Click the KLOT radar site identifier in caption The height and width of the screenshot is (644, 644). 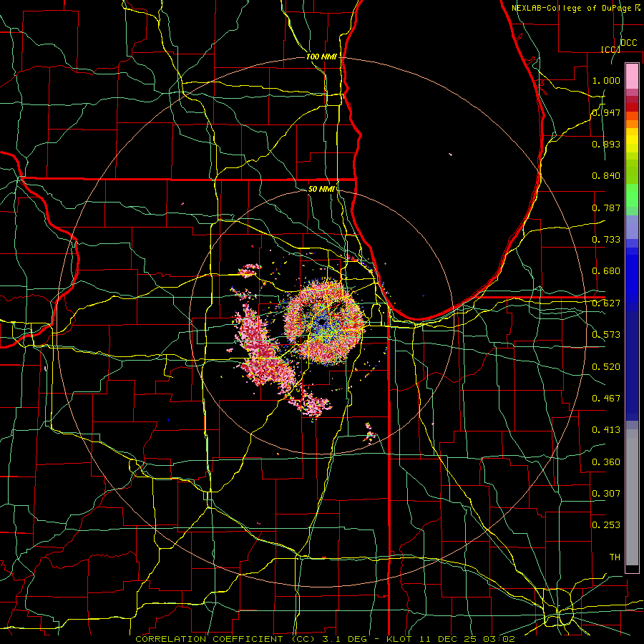[399, 639]
